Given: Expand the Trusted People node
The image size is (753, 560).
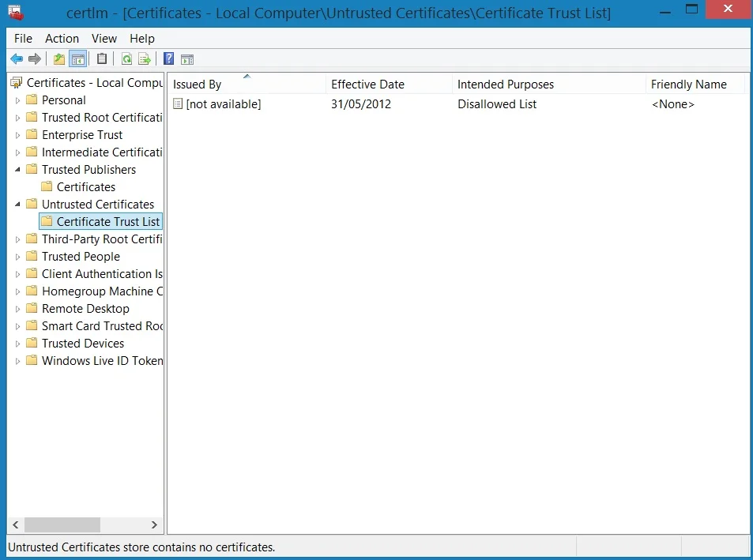Looking at the screenshot, I should tap(17, 257).
